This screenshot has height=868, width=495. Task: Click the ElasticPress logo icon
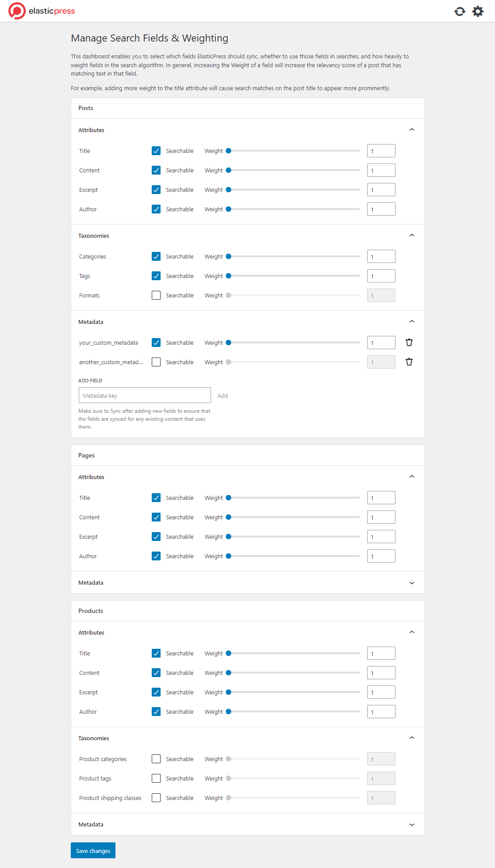17,11
